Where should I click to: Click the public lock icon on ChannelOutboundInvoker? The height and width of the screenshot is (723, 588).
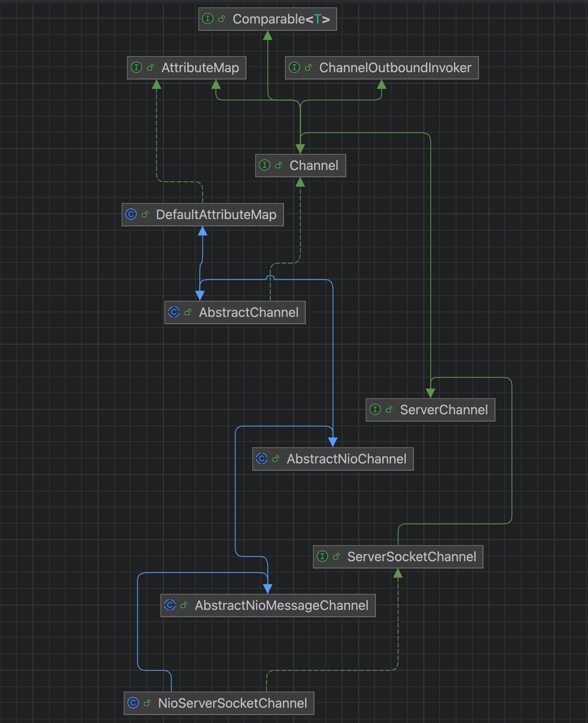pos(308,68)
